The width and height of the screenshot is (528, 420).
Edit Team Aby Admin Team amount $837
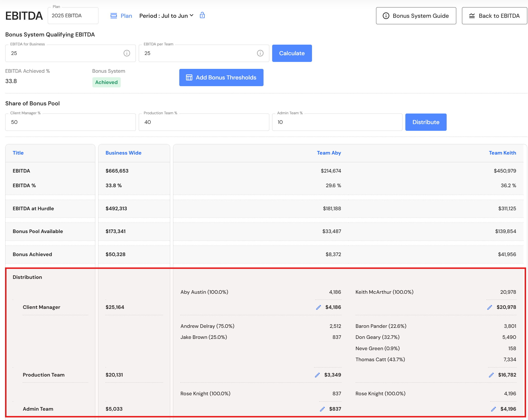coord(322,409)
